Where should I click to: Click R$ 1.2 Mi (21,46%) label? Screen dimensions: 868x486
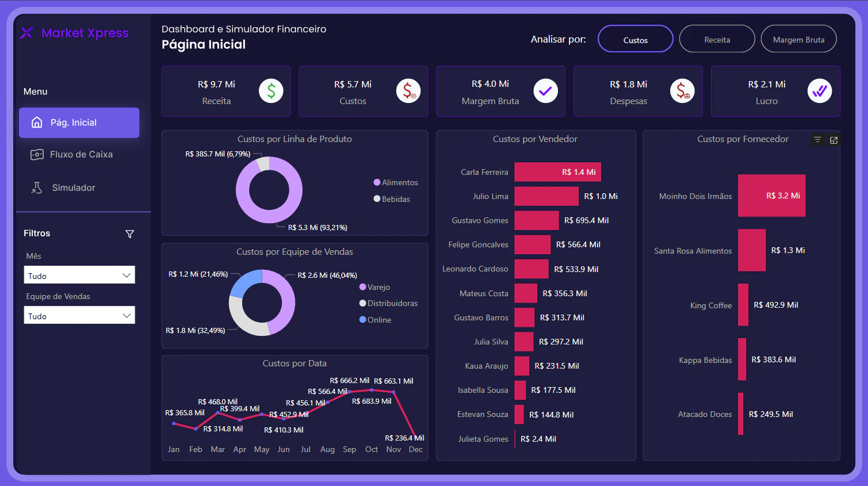click(198, 274)
